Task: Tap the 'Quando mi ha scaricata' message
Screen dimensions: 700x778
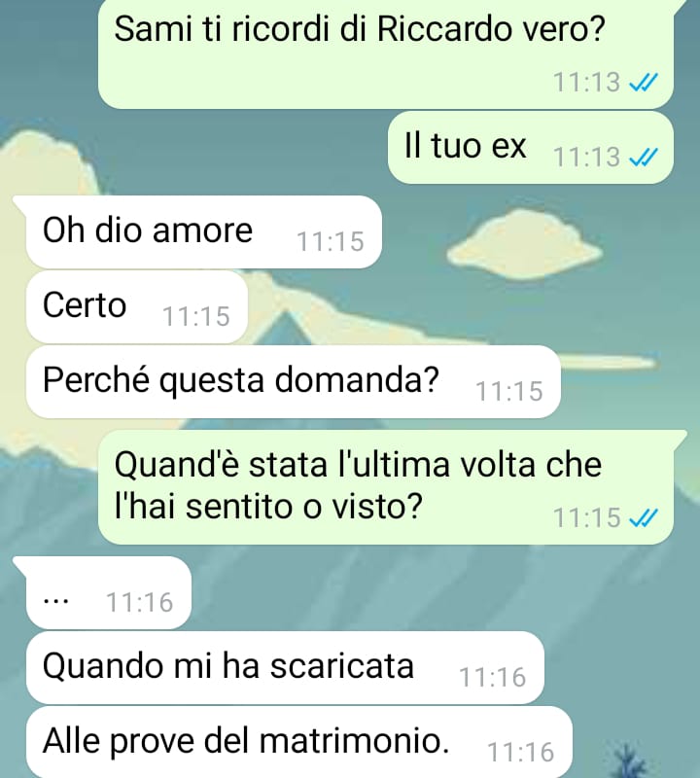Action: [285, 668]
